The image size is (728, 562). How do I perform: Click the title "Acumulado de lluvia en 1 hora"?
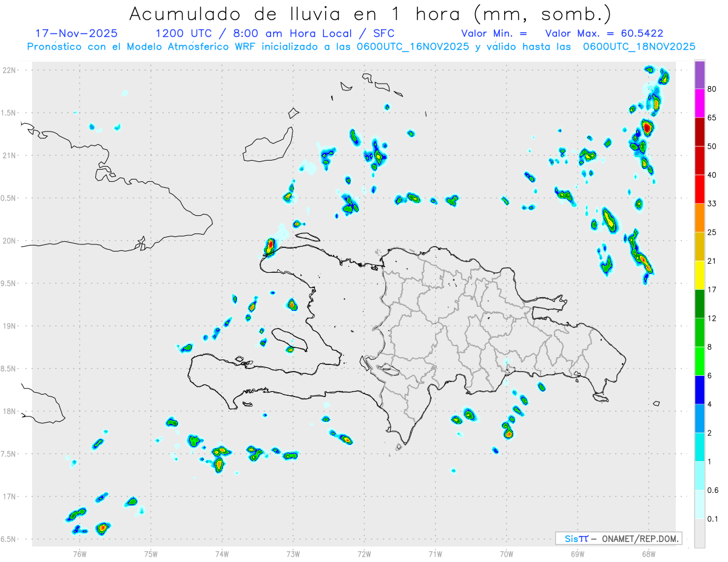click(297, 14)
